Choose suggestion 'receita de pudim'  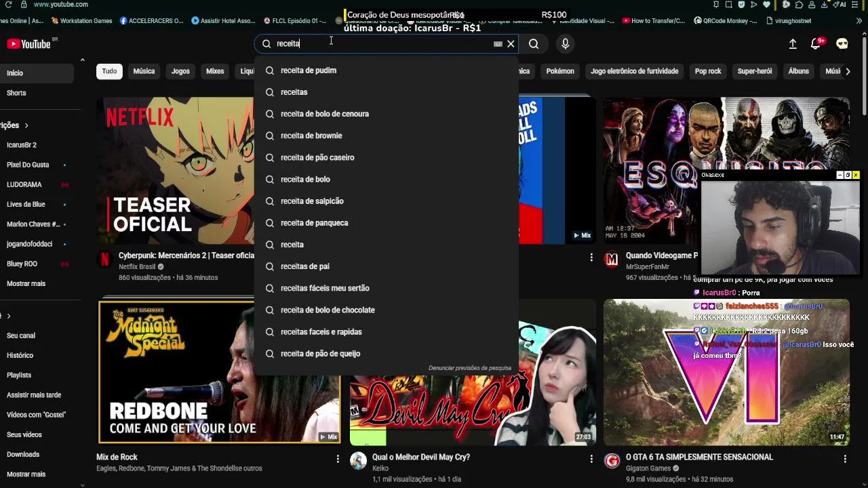[386, 70]
